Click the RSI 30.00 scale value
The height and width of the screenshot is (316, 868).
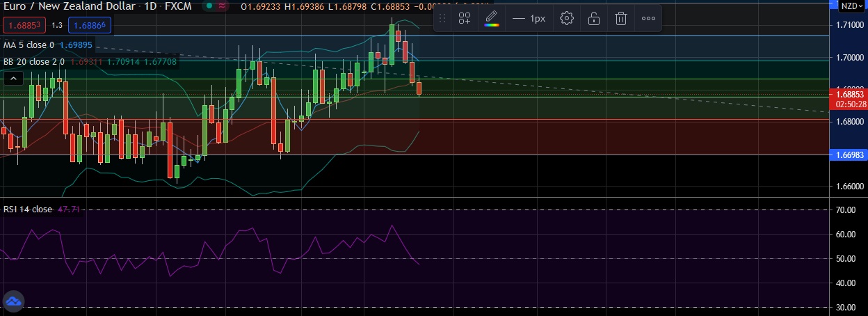845,307
